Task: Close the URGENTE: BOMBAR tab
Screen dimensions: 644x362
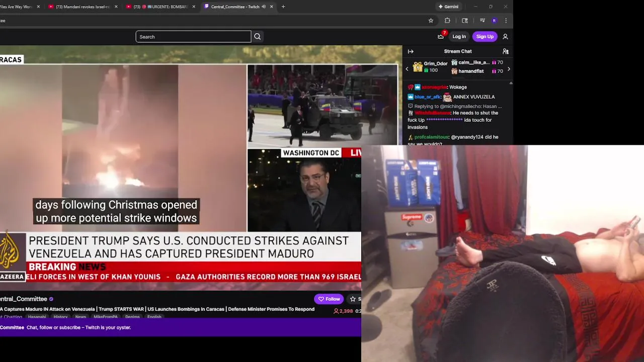Action: 194,7
